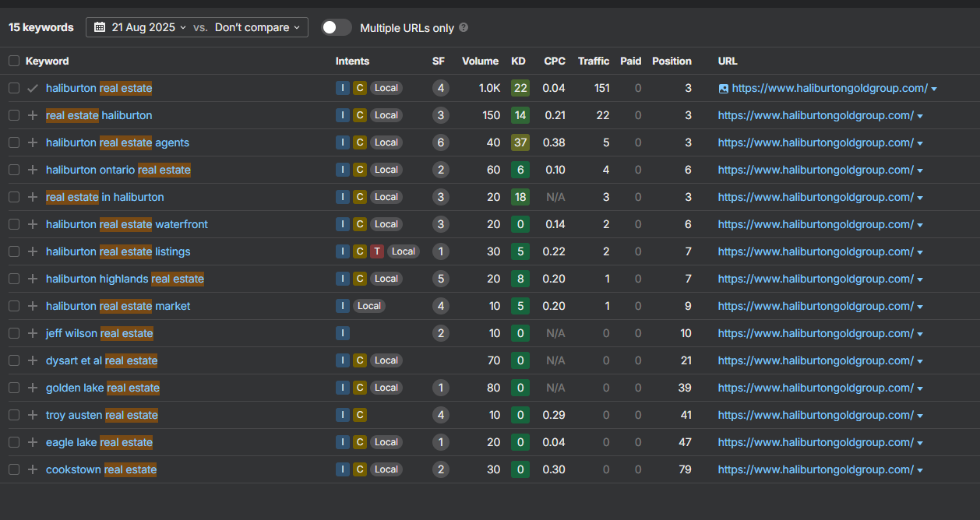Sort by the CPC column header
Viewport: 980px width, 520px height.
(555, 61)
